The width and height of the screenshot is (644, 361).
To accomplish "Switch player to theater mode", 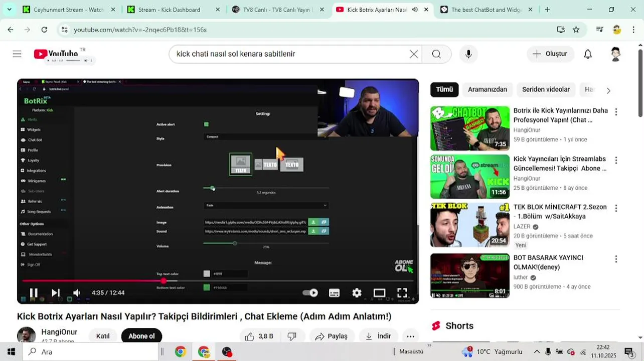I will [x=379, y=293].
